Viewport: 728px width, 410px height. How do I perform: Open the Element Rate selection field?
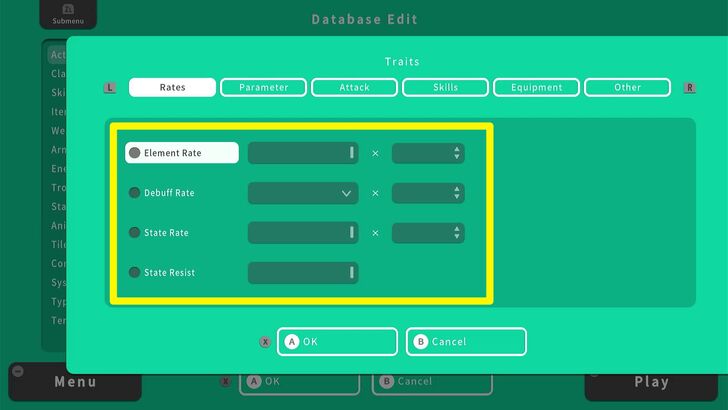(x=303, y=153)
